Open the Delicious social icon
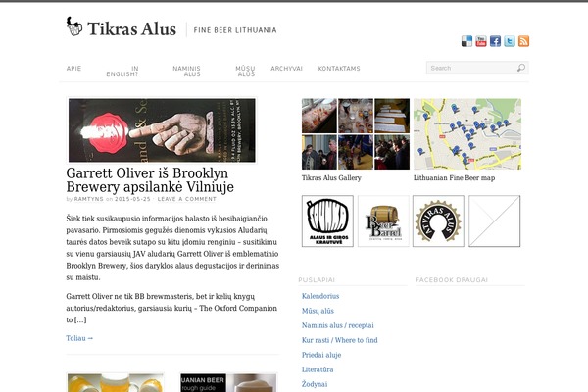This screenshot has height=392, width=588. [x=466, y=41]
